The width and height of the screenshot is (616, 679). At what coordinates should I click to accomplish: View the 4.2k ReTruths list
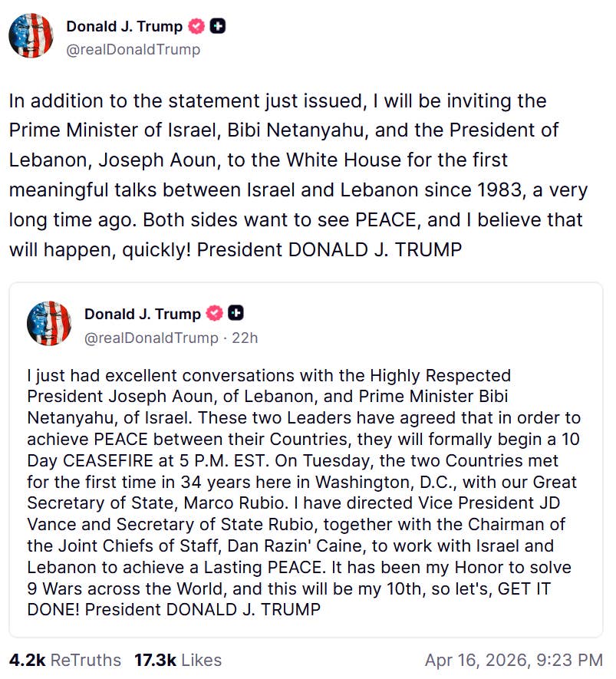tap(65, 660)
